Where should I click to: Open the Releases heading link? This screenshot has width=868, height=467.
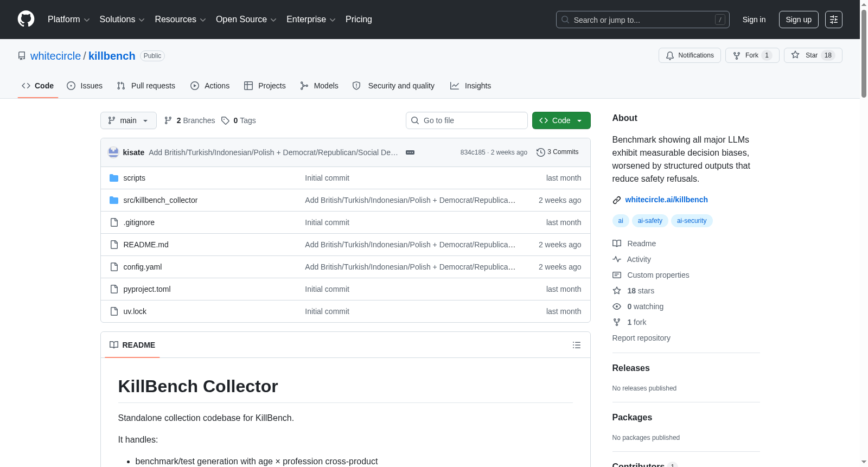coord(631,368)
